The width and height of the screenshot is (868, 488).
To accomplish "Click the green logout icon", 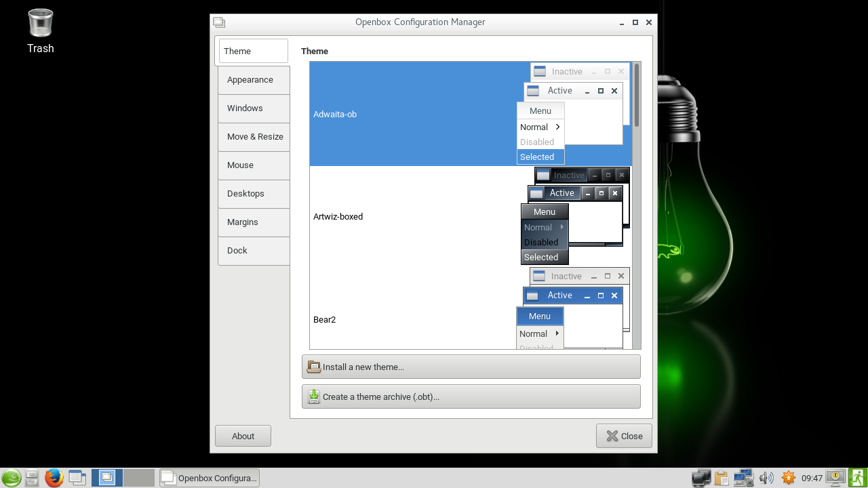I will 858,478.
